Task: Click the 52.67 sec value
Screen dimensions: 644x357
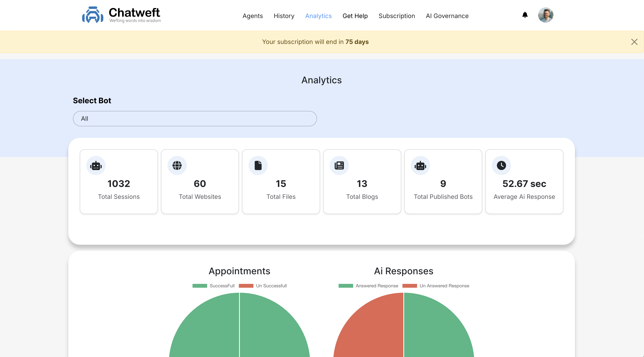Action: coord(524,183)
